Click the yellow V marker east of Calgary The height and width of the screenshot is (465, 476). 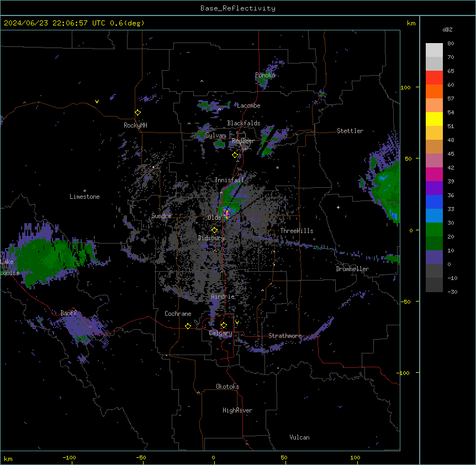237,323
